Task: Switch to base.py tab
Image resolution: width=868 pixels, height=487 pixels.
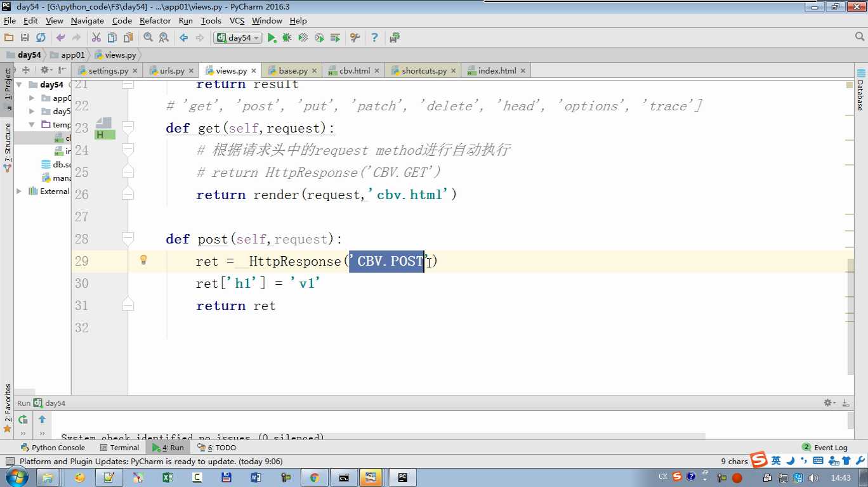Action: pos(293,71)
